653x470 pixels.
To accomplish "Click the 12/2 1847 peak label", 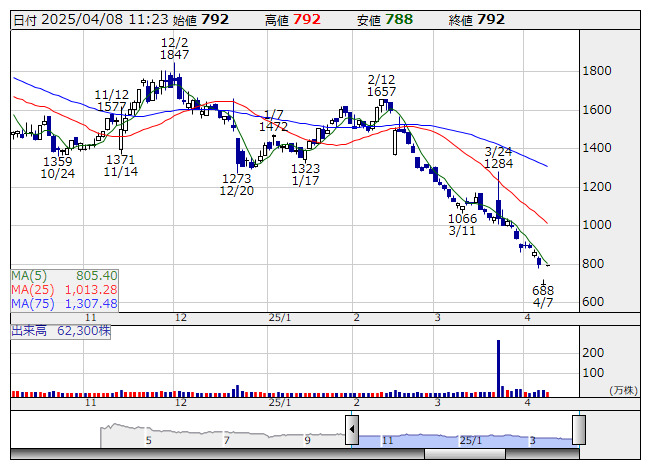I will click(174, 49).
